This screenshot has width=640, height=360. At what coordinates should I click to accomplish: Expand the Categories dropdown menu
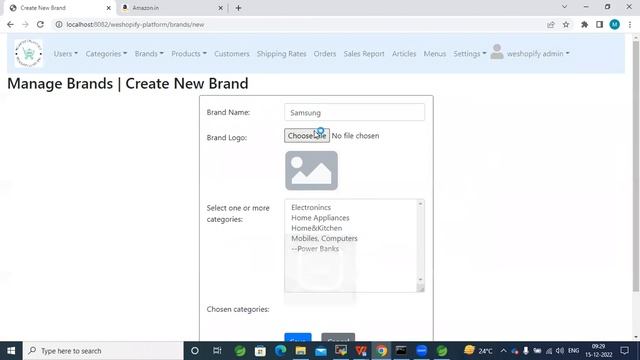[x=106, y=53]
